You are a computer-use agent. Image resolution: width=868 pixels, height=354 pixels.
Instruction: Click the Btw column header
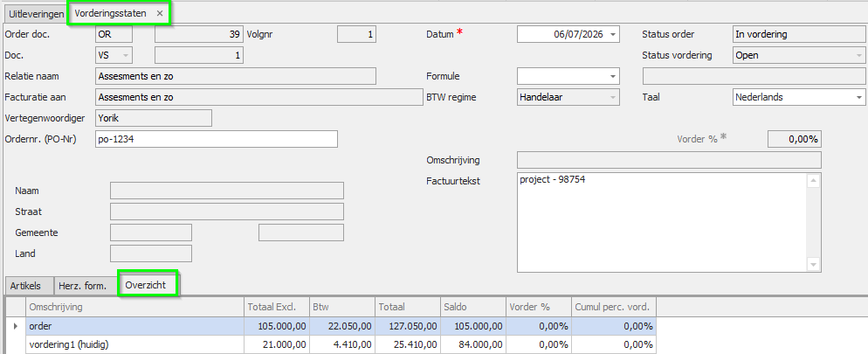pyautogui.click(x=342, y=307)
